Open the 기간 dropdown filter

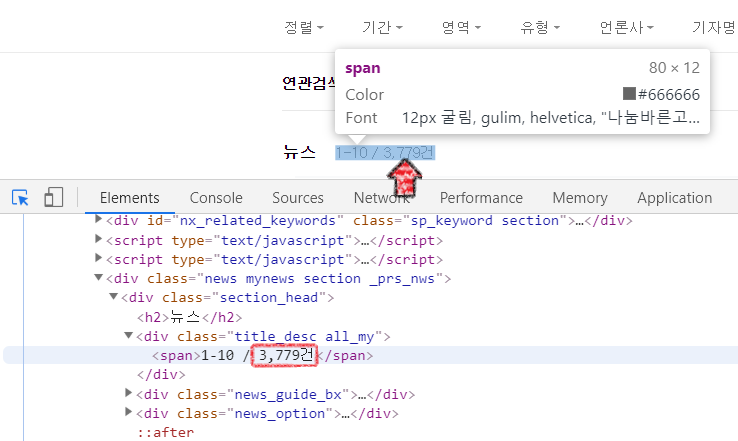tap(382, 27)
